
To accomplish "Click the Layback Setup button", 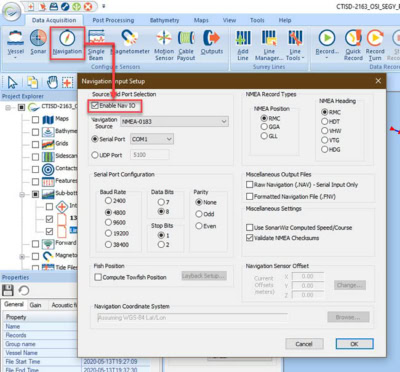I will [204, 276].
